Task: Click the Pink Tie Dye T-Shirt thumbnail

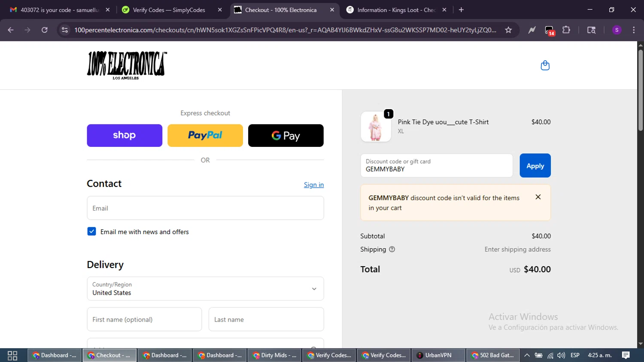Action: pos(376,127)
